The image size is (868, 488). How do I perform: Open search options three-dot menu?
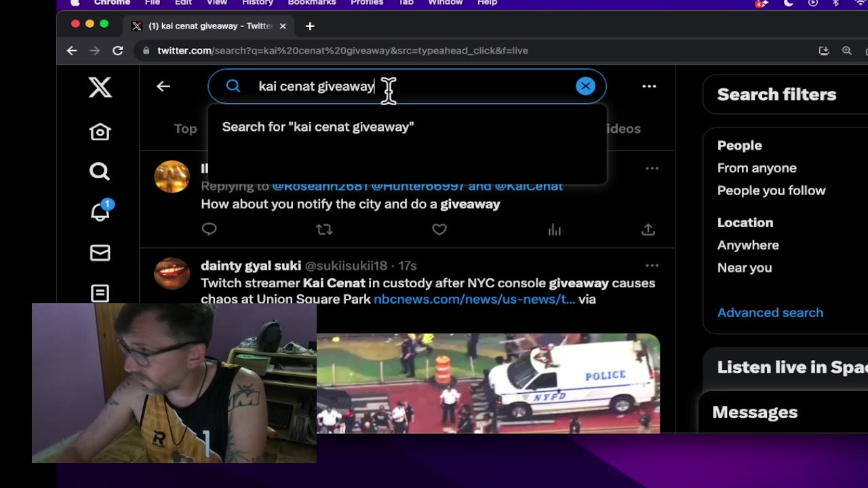(649, 86)
